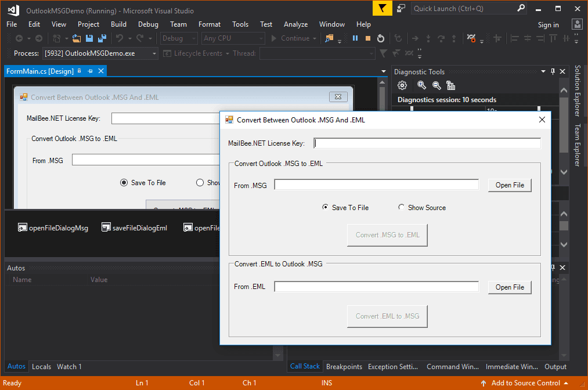Click the account avatar icon beside Sign in
Viewport: 588px width, 390px height.
pyautogui.click(x=577, y=24)
